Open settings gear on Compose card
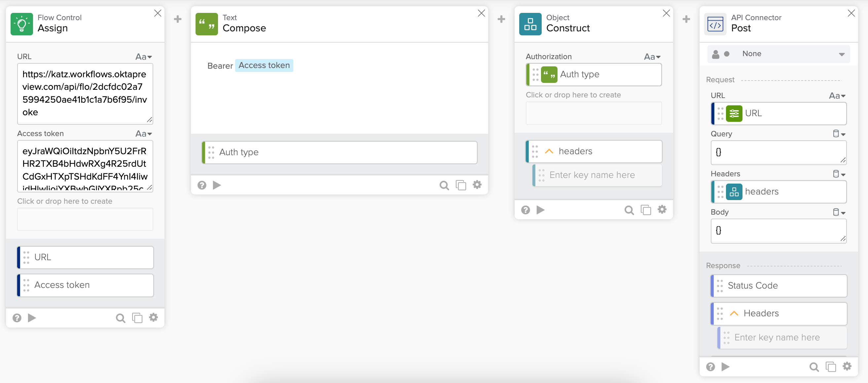868x383 pixels. [477, 185]
